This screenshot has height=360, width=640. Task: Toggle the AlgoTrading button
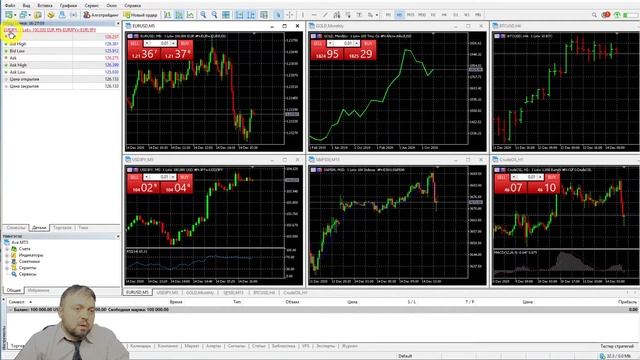(101, 15)
